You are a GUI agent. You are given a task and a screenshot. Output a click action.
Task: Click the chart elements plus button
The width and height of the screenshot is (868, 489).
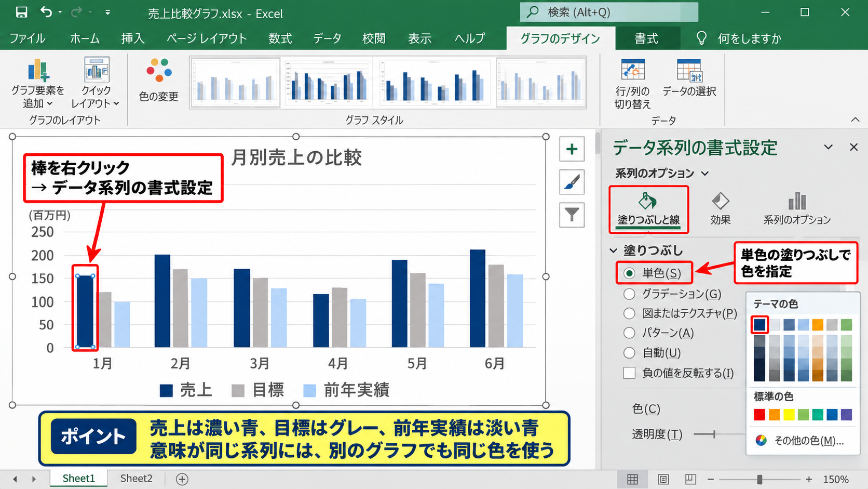coord(572,149)
